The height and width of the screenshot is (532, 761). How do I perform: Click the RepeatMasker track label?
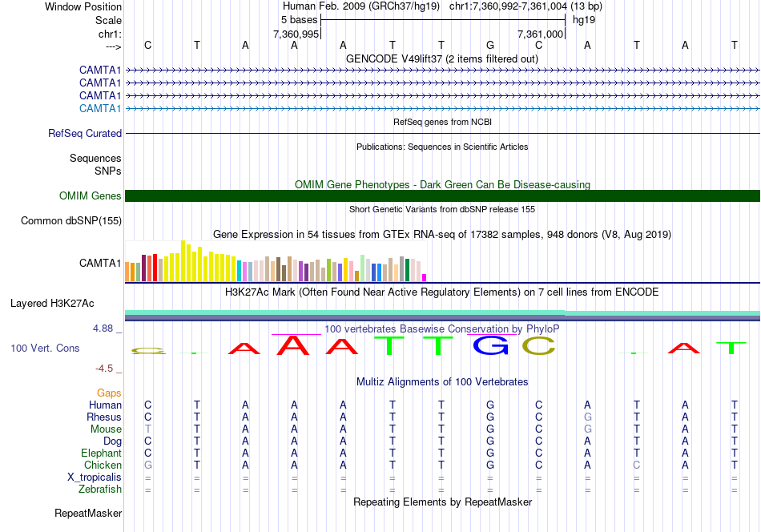point(88,514)
